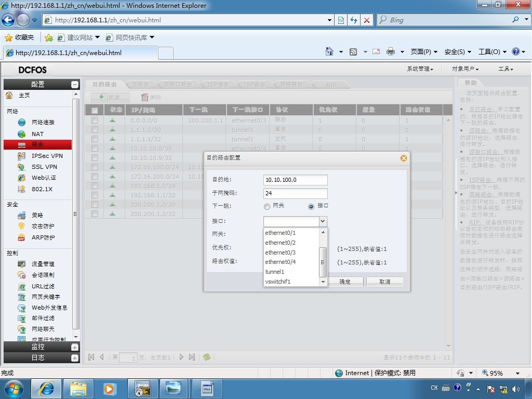Close the 目的路由配置 dialog with orange X
The width and height of the screenshot is (532, 399).
coord(403,158)
